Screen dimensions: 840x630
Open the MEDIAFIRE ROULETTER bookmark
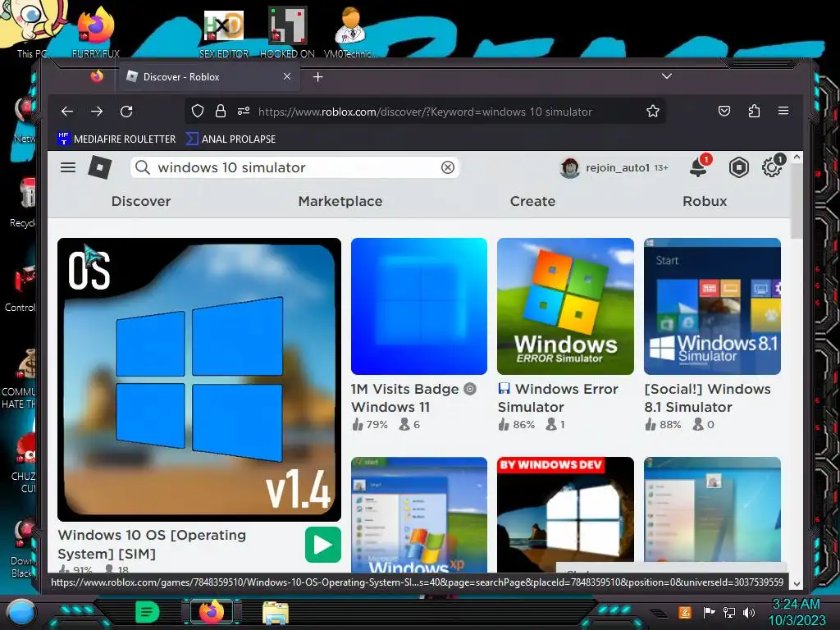pyautogui.click(x=116, y=139)
